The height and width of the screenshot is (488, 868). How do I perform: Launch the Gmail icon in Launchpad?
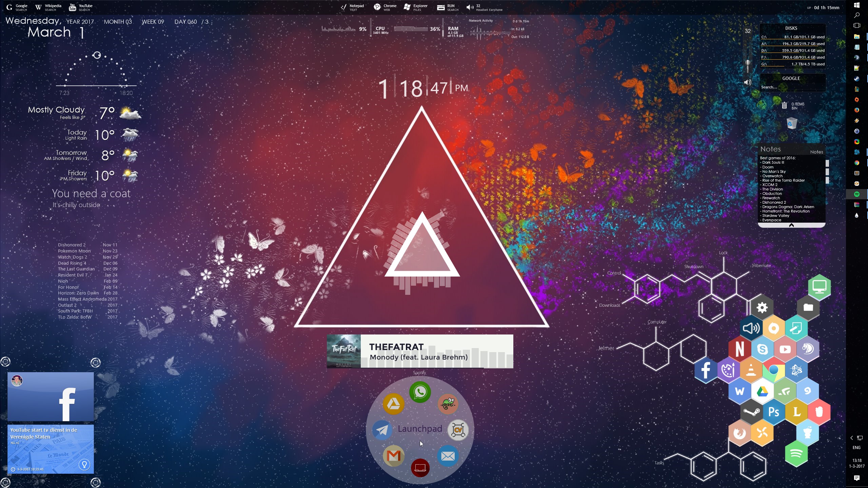pyautogui.click(x=393, y=456)
